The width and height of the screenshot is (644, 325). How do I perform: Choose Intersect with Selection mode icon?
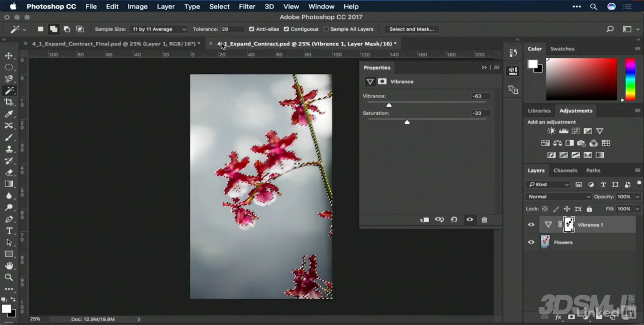(80, 29)
